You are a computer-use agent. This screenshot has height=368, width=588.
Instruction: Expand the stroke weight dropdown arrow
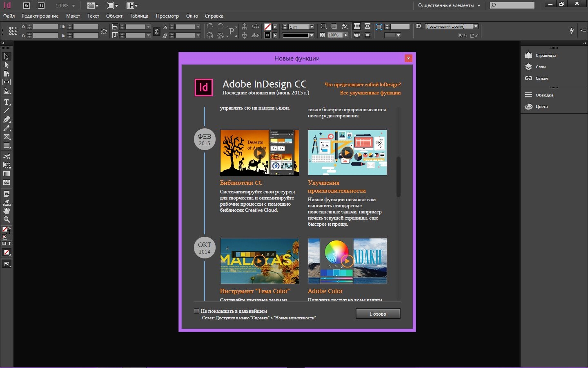pos(312,27)
